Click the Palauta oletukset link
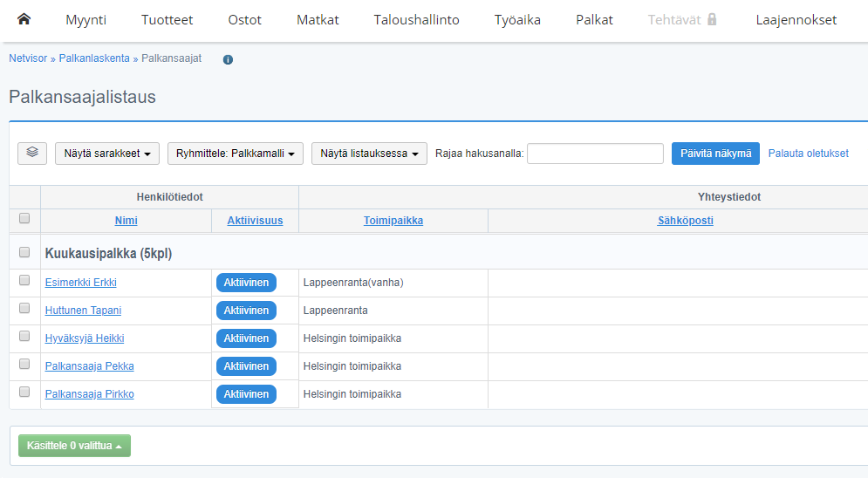Viewport: 868px width, 478px height. [x=808, y=154]
